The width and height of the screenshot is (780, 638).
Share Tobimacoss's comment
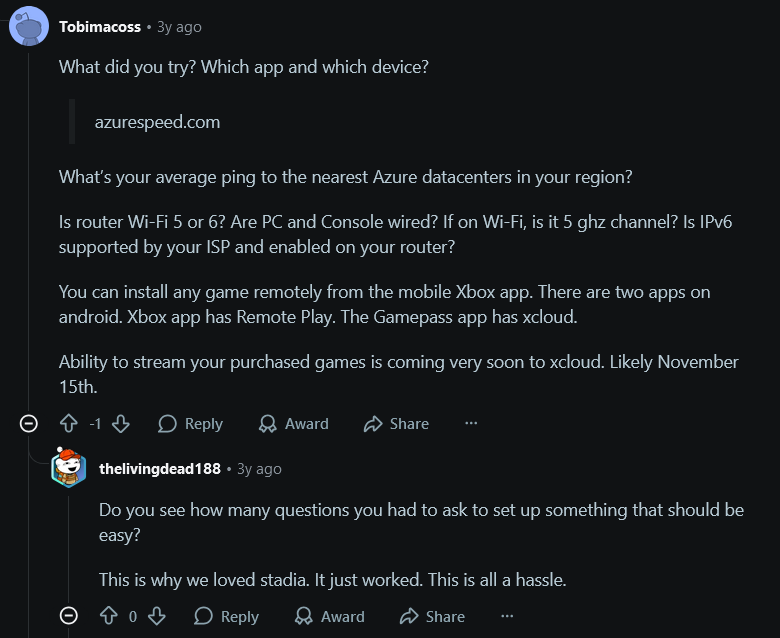[396, 424]
